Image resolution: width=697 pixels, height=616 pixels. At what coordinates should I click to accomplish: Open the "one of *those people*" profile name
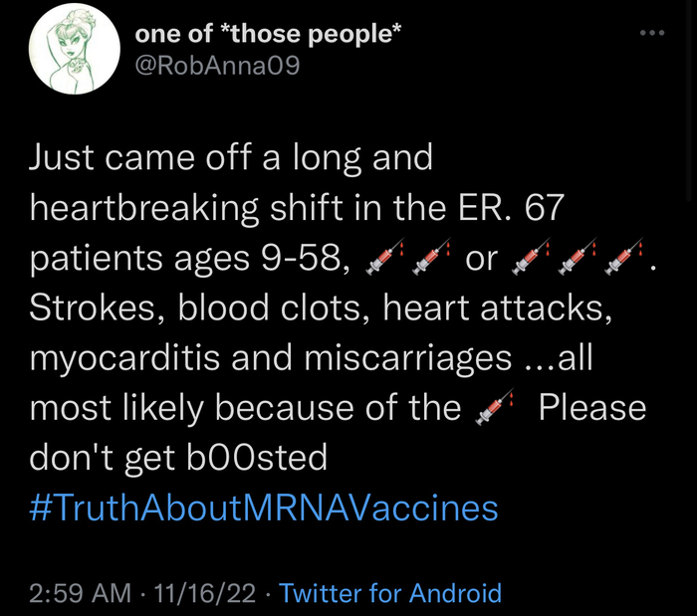tap(269, 35)
